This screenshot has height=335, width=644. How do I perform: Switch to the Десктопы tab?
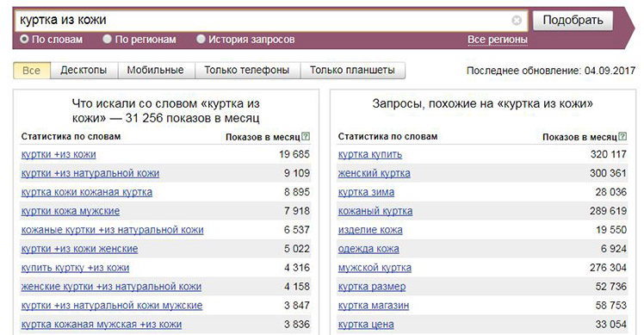tap(84, 71)
